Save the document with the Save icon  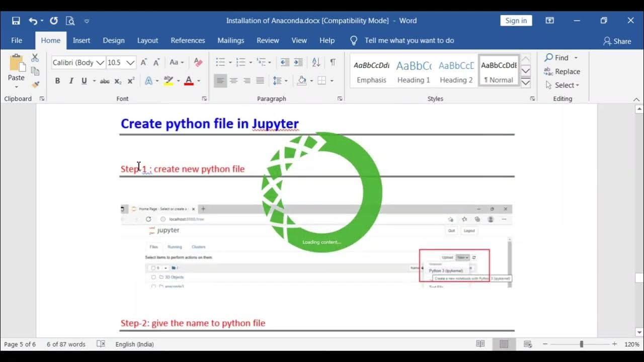[16, 21]
